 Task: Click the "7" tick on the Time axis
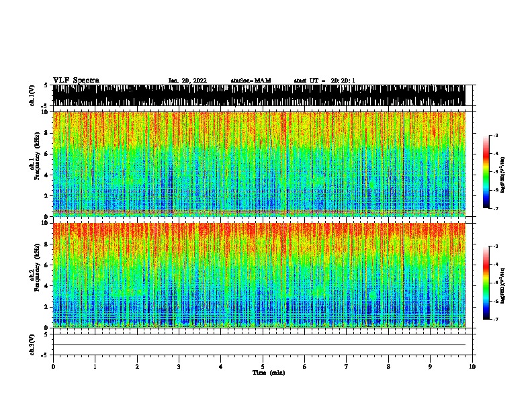coord(347,367)
